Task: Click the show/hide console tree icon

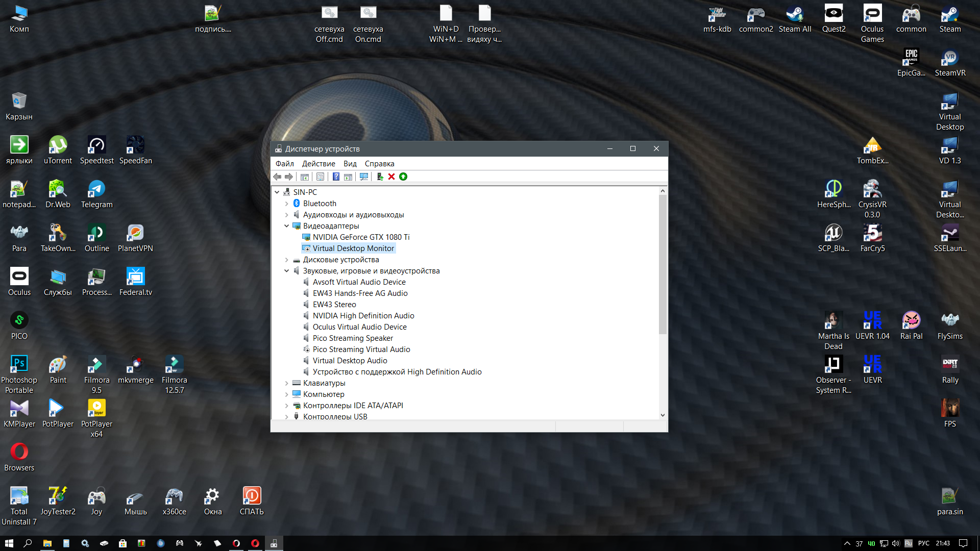Action: [x=305, y=177]
